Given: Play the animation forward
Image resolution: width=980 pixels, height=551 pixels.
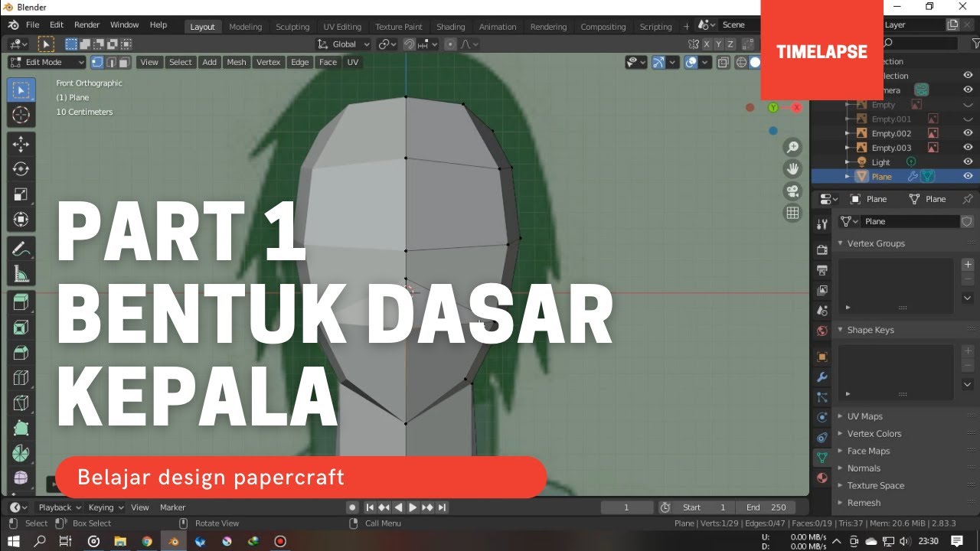Looking at the screenshot, I should click(x=413, y=507).
